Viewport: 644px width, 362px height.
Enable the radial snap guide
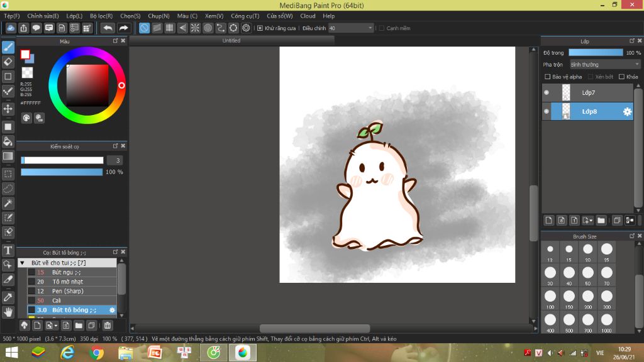tap(195, 28)
